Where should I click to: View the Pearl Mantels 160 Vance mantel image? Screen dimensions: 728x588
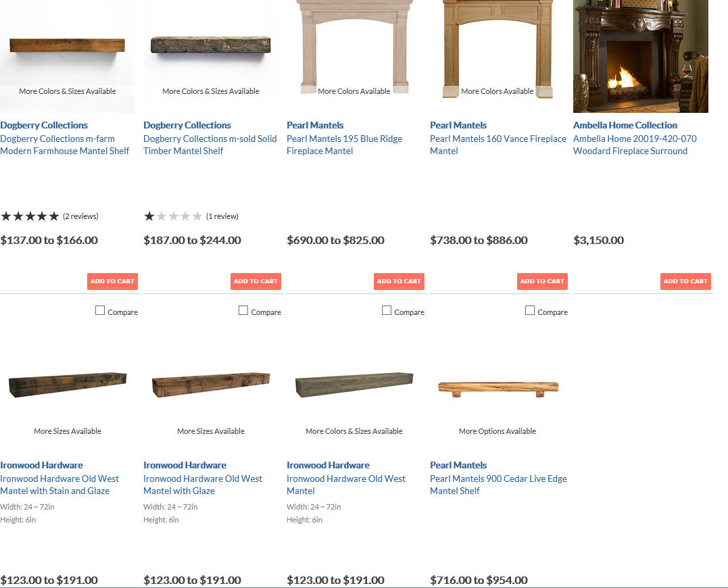point(498,49)
